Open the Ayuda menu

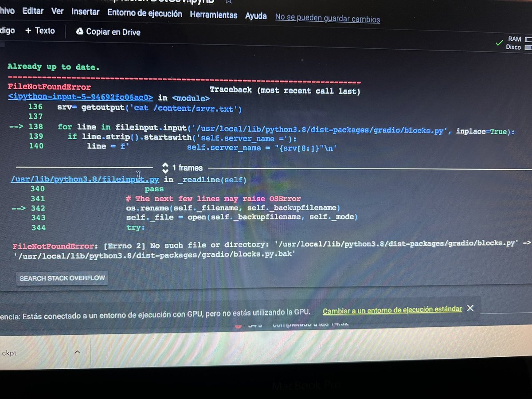(256, 16)
